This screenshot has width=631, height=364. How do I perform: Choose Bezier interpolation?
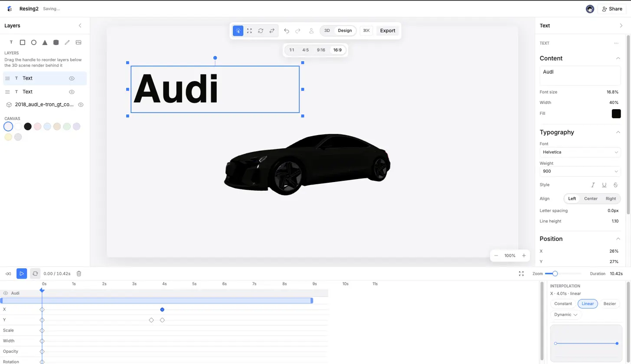tap(609, 304)
